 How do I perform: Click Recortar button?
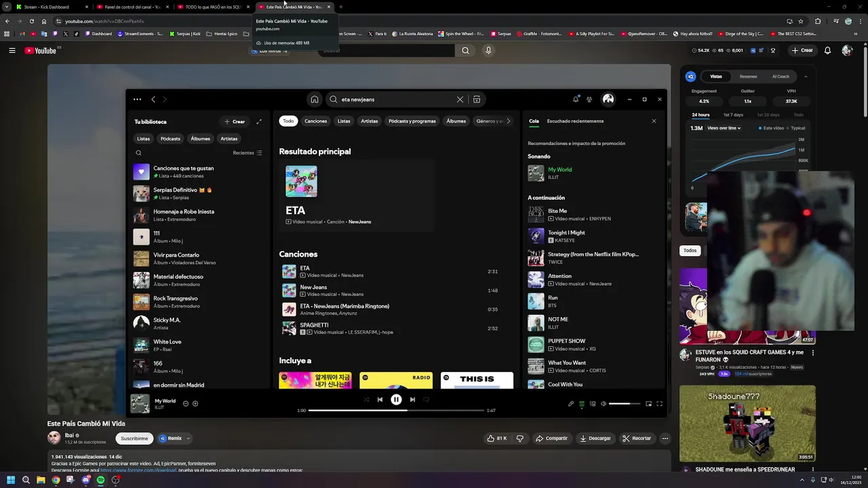coord(637,439)
